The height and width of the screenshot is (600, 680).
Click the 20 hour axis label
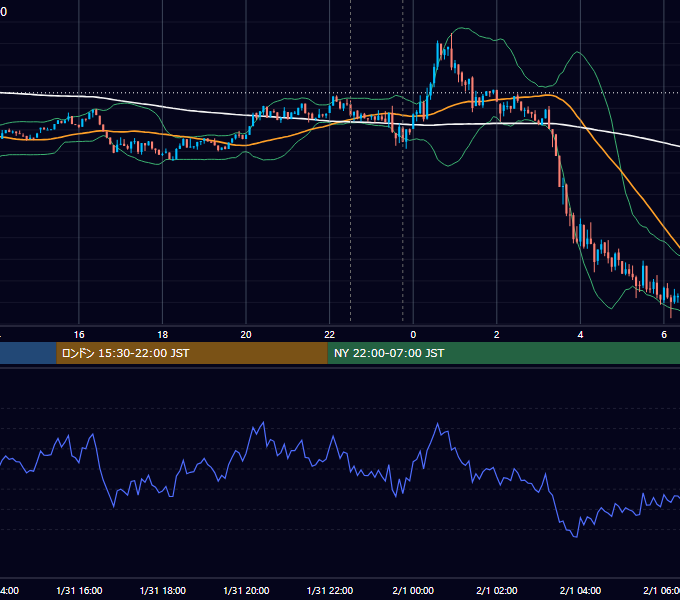click(246, 335)
